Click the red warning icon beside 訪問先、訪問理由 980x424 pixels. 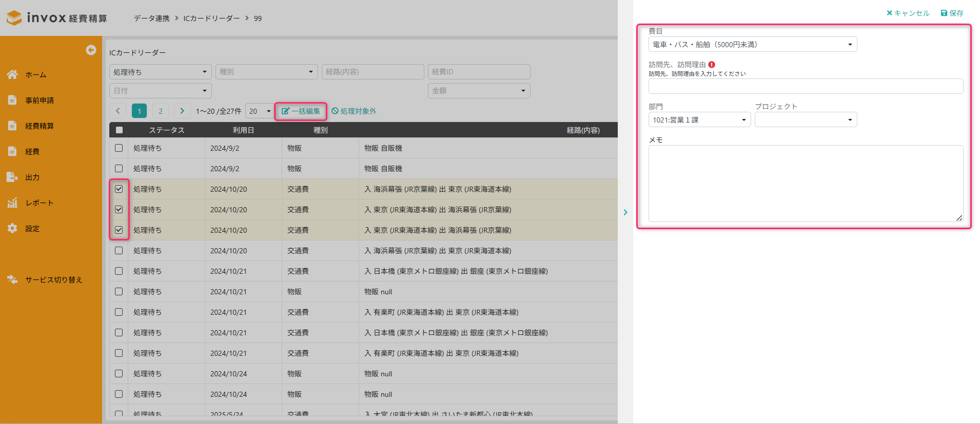pos(712,65)
